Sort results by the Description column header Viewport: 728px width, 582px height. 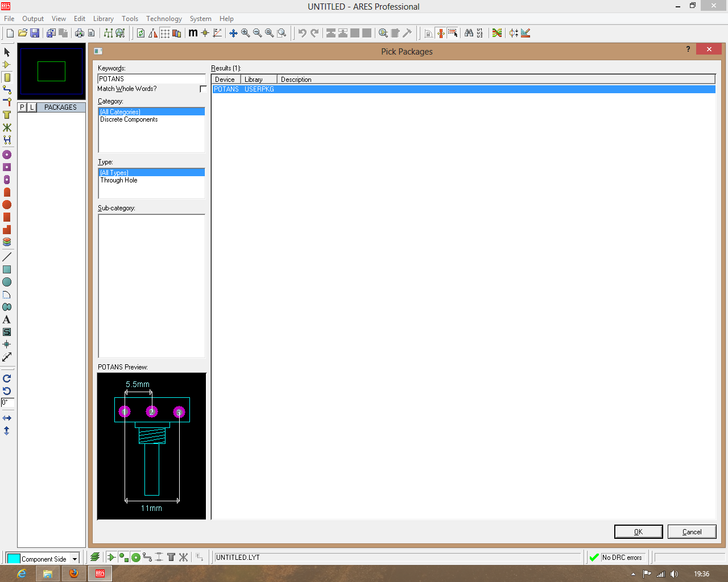coord(496,80)
